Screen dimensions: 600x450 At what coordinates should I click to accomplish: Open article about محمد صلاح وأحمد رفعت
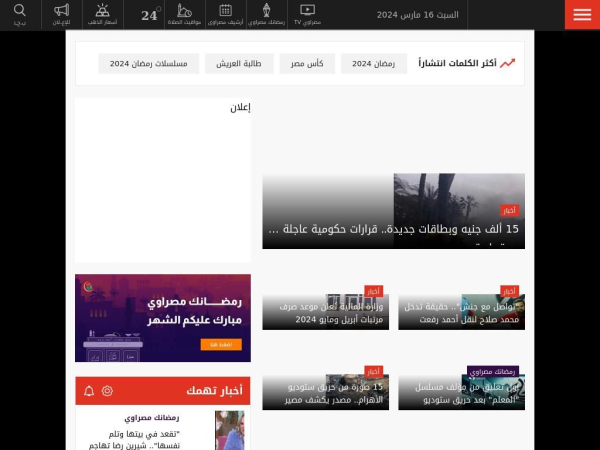pyautogui.click(x=461, y=313)
